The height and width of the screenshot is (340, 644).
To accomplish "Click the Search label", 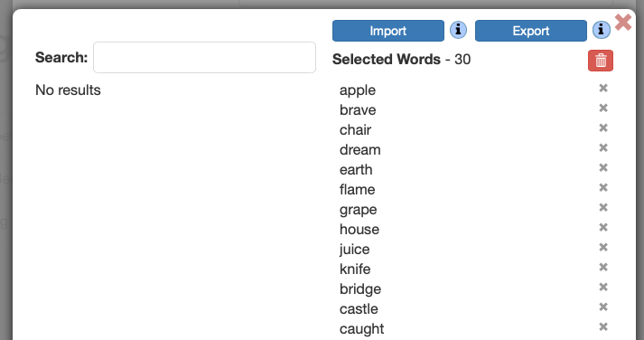I will coord(61,58).
